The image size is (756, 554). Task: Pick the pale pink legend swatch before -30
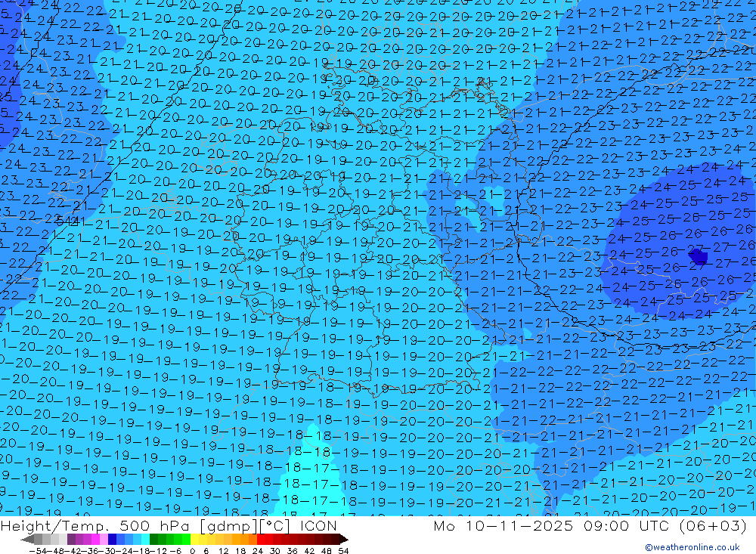tap(104, 539)
